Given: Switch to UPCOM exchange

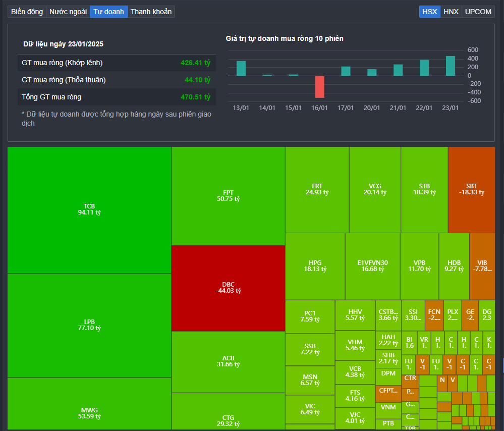Looking at the screenshot, I should click(x=478, y=12).
